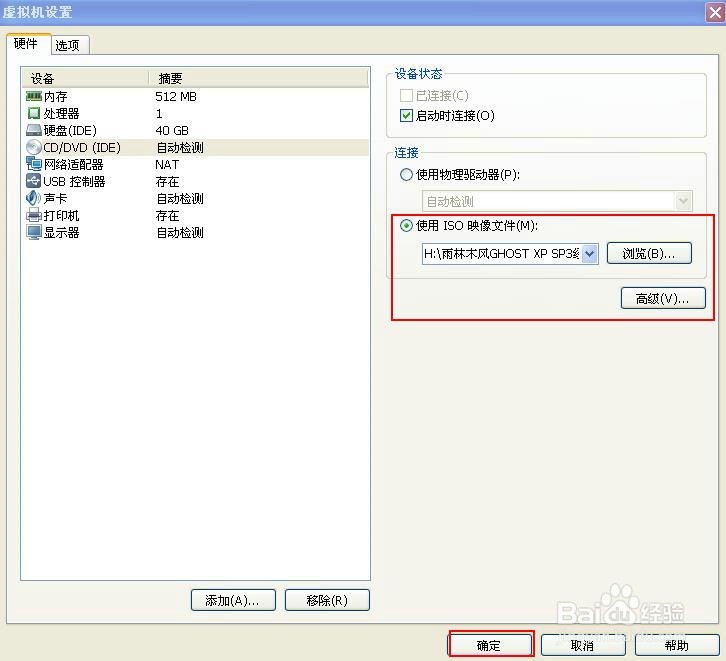Select the 显示器 row label
The height and width of the screenshot is (661, 726).
61,232
